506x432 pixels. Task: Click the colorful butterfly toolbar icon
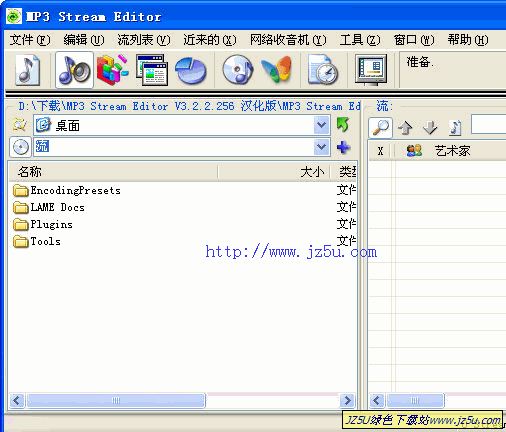(x=277, y=69)
